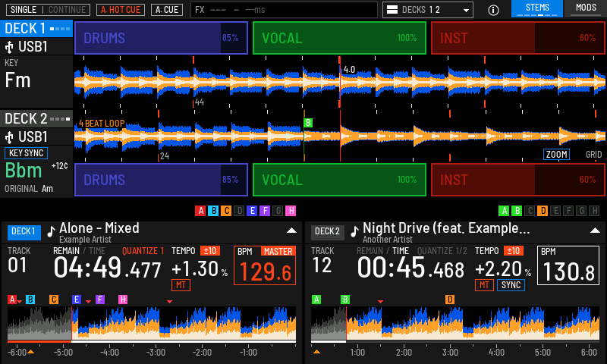Toggle SINGLE / CONTINUE play mode
The height and width of the screenshot is (364, 607).
click(x=48, y=10)
